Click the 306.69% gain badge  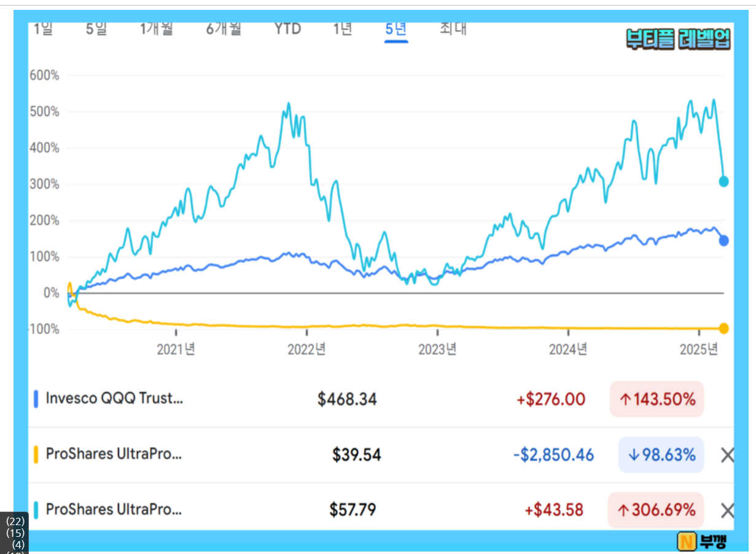[656, 510]
